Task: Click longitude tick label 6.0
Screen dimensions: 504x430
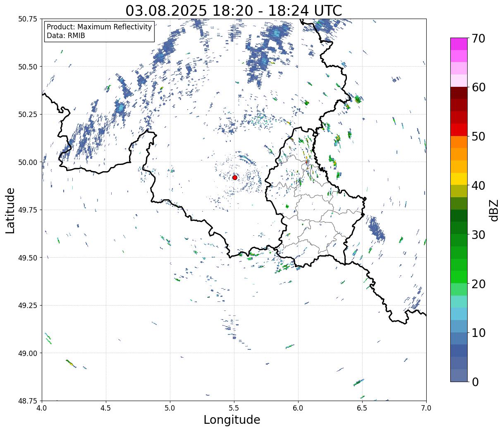Action: (298, 408)
